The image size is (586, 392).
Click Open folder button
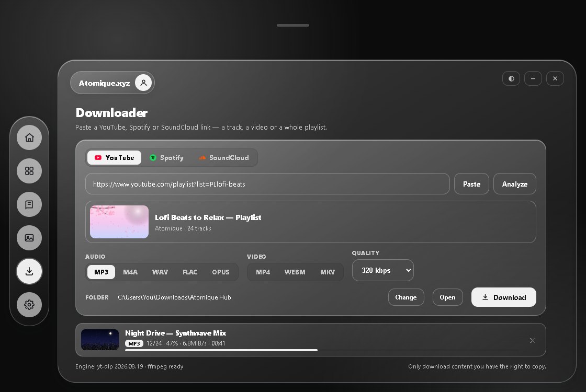447,297
